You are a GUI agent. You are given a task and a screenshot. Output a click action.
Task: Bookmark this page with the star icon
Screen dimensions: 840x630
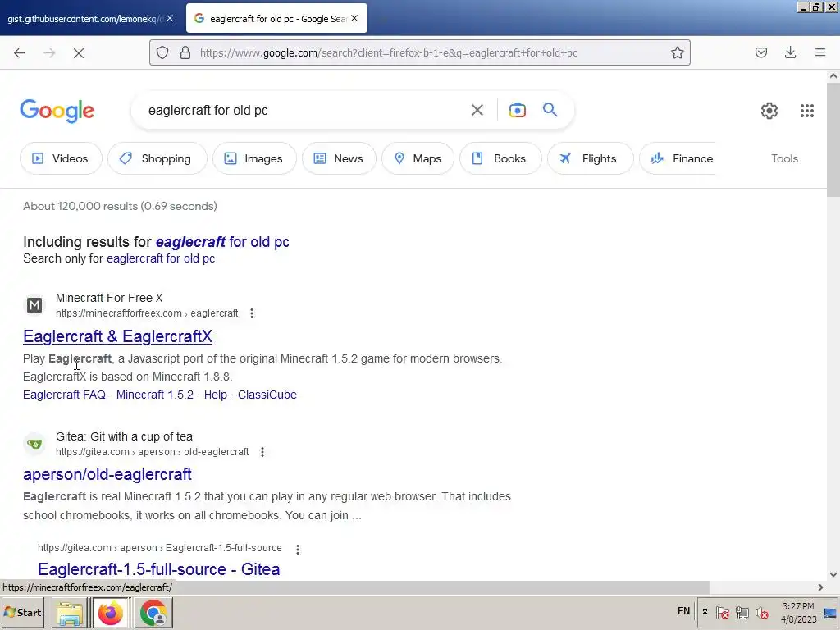click(677, 52)
